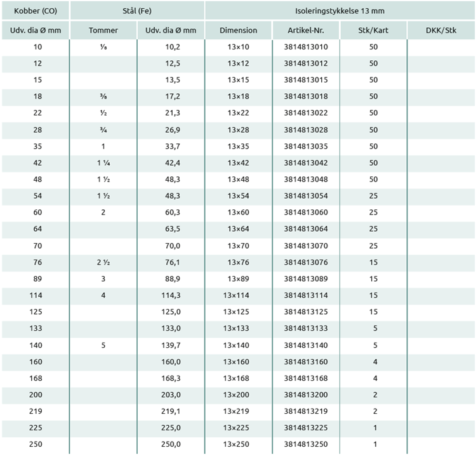Select article number 3814813225
476x455 pixels.
tap(306, 428)
